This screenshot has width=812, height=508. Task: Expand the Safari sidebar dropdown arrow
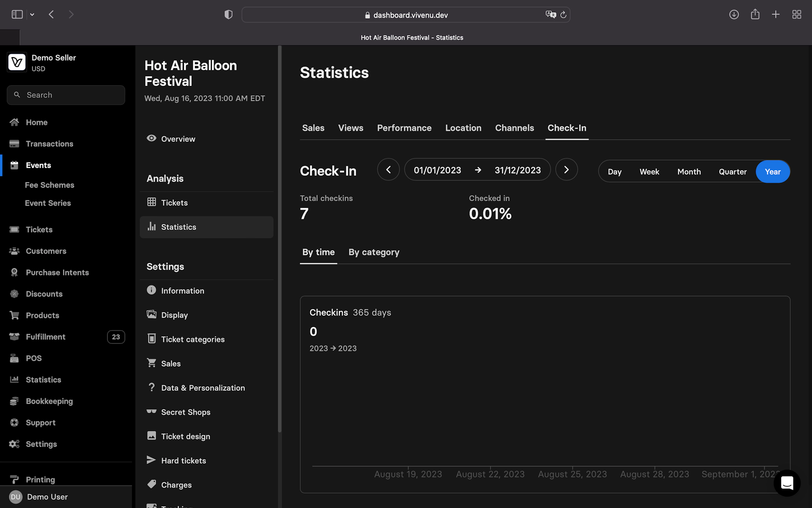(x=32, y=15)
